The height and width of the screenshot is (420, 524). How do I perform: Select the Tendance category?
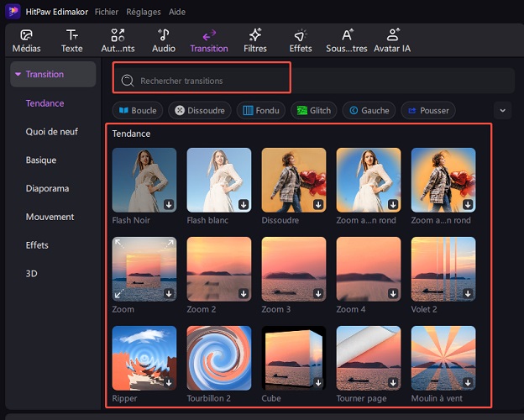tap(45, 103)
